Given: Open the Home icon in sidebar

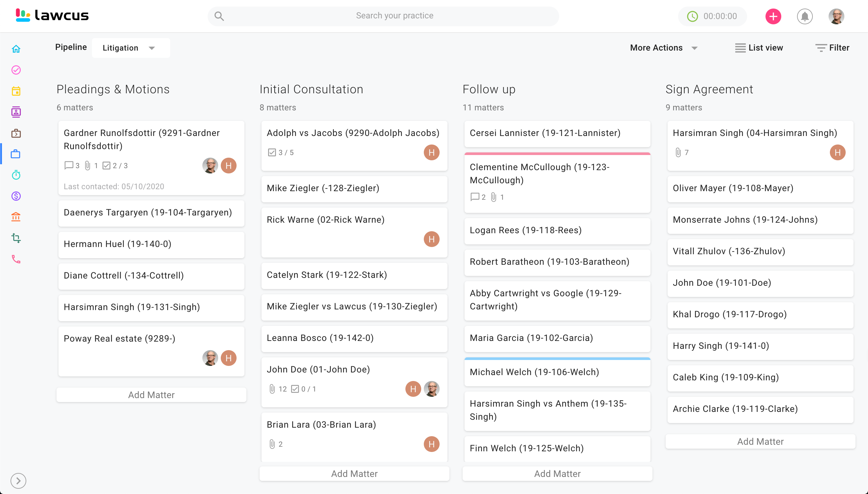Looking at the screenshot, I should [x=16, y=49].
